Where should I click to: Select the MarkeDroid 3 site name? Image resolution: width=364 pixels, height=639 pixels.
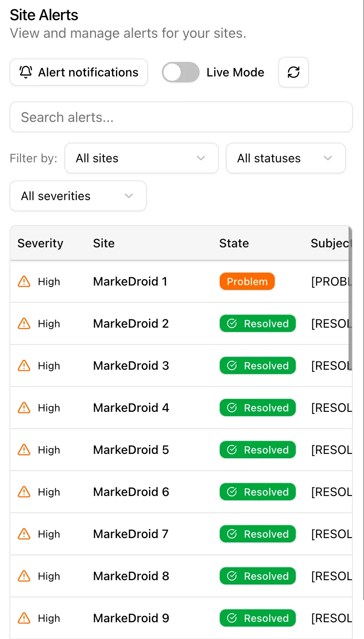131,365
